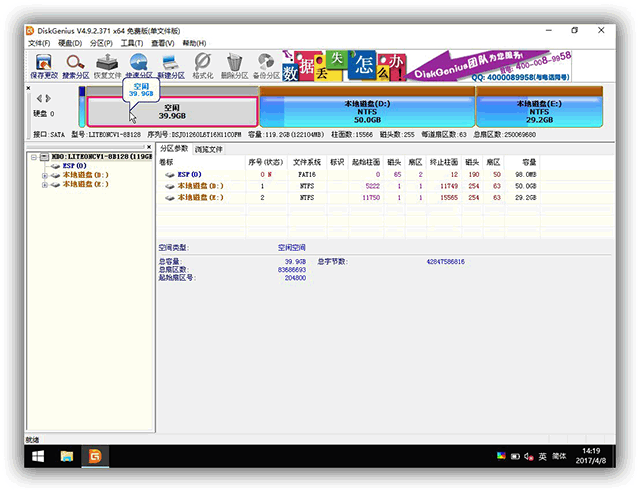Select small ESP partition block
This screenshot has width=640, height=492.
point(82,107)
